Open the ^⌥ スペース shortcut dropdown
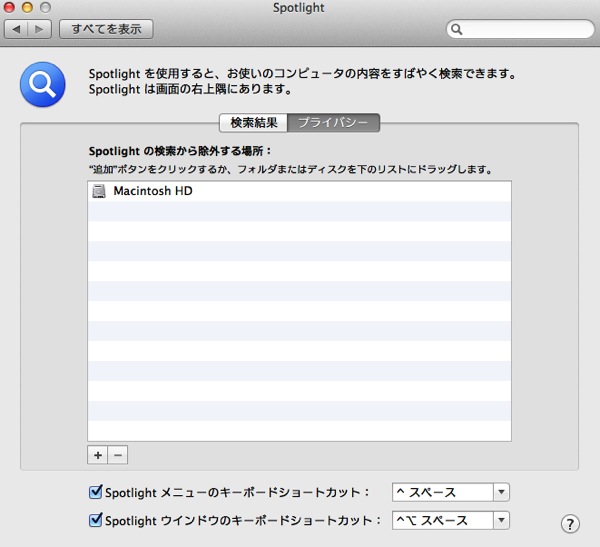This screenshot has height=547, width=600. point(451,520)
